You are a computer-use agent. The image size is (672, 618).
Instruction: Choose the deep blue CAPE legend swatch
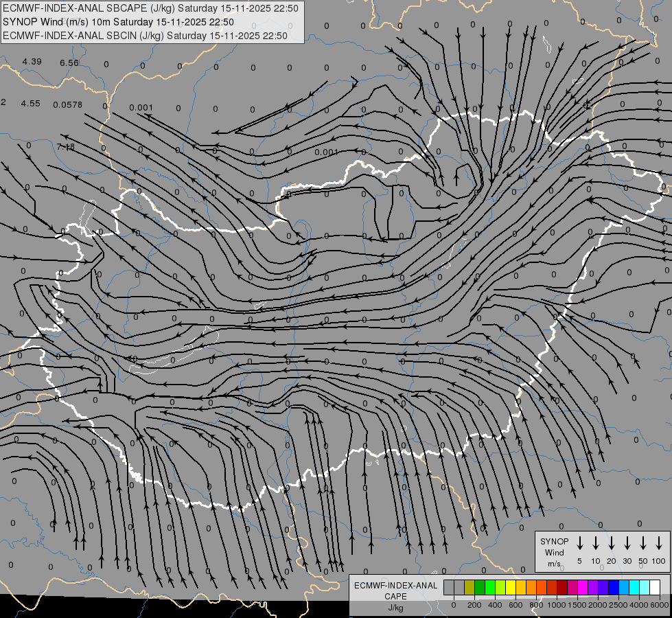point(613,587)
